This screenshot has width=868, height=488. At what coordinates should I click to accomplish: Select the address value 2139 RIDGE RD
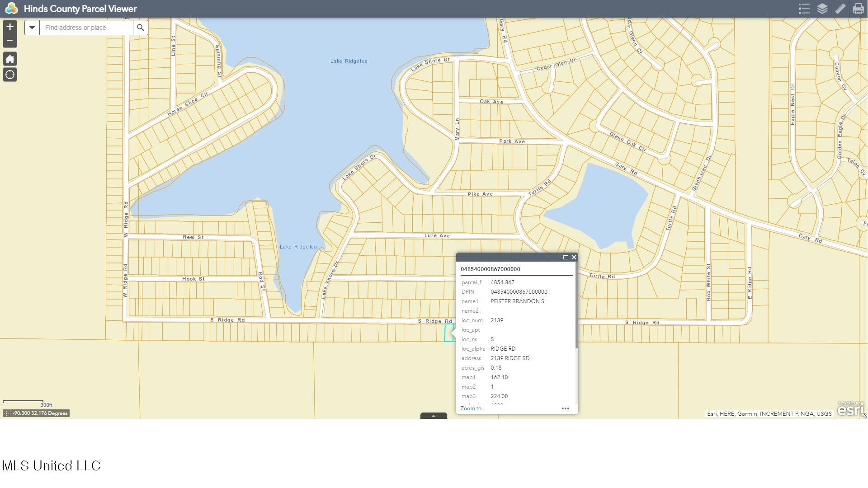pyautogui.click(x=510, y=358)
